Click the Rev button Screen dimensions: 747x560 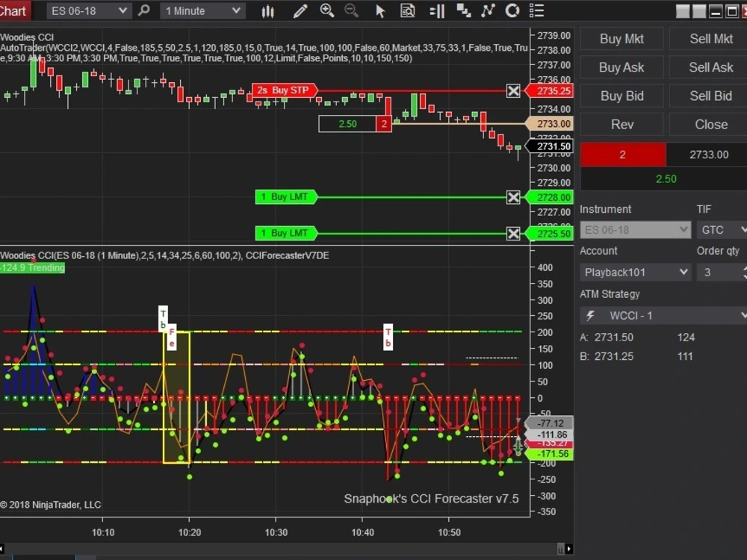(622, 125)
